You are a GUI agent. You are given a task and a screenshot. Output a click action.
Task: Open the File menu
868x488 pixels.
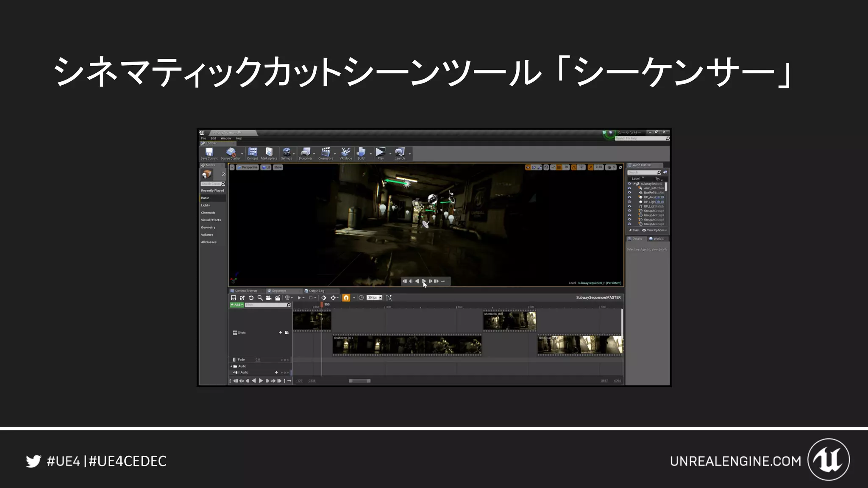(203, 139)
